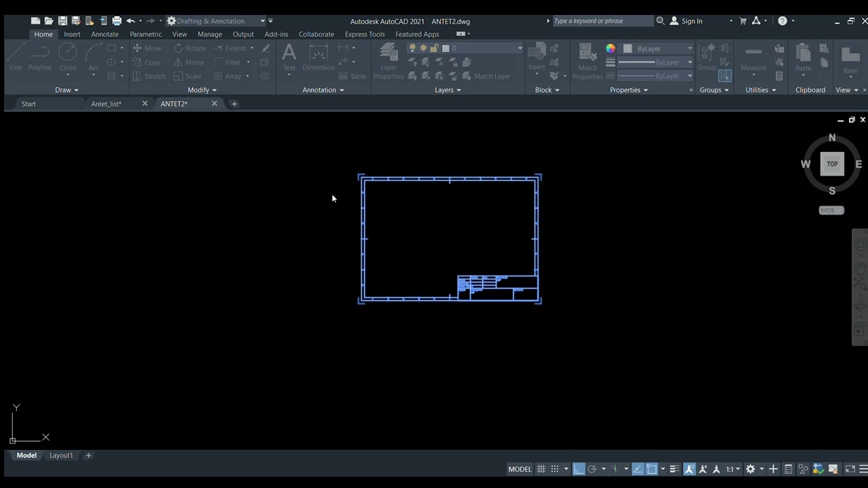Open Layer Properties manager
Image resolution: width=868 pixels, height=488 pixels.
(x=389, y=61)
